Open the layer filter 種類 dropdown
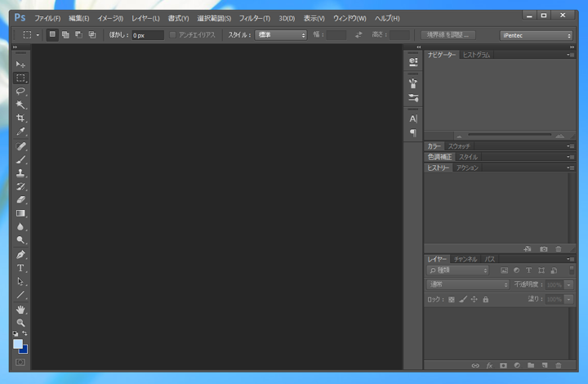This screenshot has width=588, height=384. 457,270
